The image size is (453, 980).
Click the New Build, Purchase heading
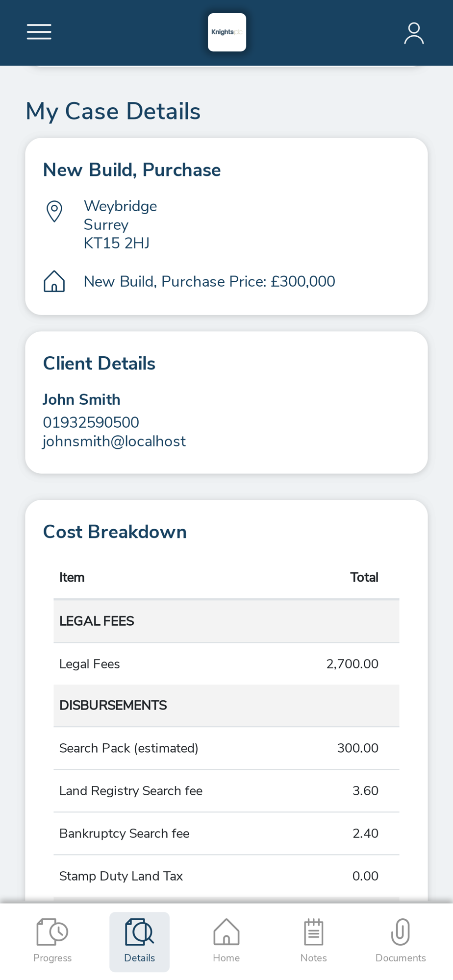(132, 170)
